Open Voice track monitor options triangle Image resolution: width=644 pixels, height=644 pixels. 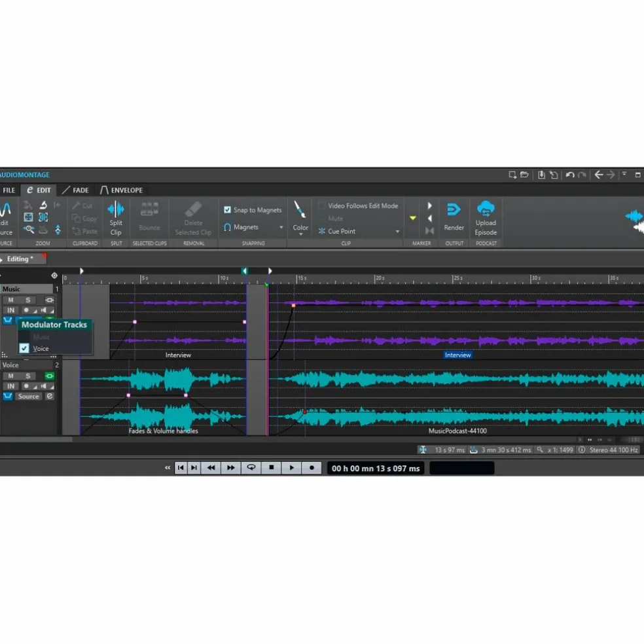tap(52, 387)
